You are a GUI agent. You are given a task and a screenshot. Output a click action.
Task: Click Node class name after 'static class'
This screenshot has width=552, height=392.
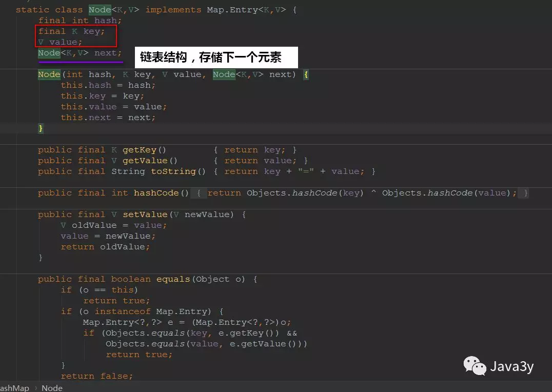(100, 10)
